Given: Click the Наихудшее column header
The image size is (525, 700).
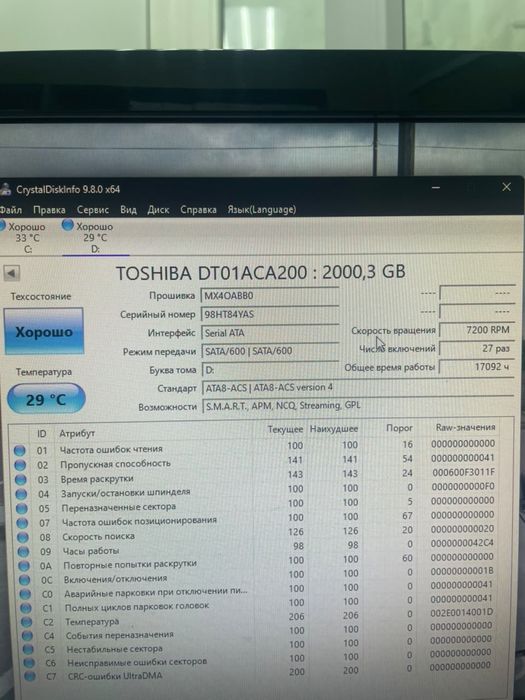Looking at the screenshot, I should pos(334,429).
